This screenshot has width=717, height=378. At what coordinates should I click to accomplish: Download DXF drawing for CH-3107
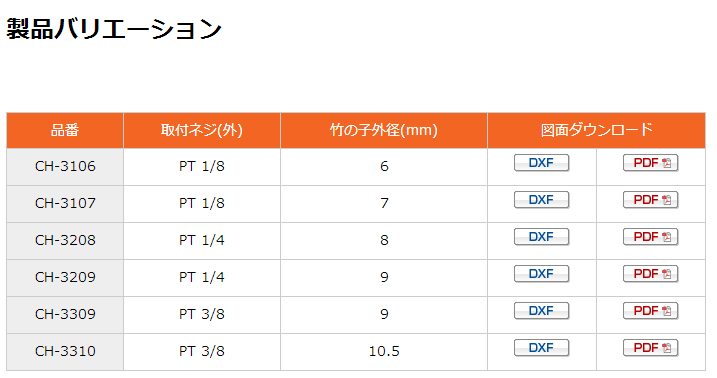(x=541, y=200)
